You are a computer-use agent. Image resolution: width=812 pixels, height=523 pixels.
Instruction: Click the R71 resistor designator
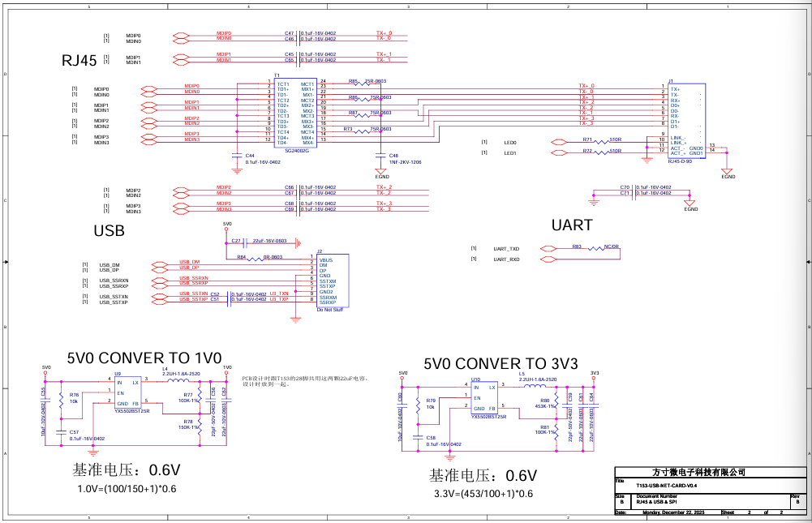(587, 139)
